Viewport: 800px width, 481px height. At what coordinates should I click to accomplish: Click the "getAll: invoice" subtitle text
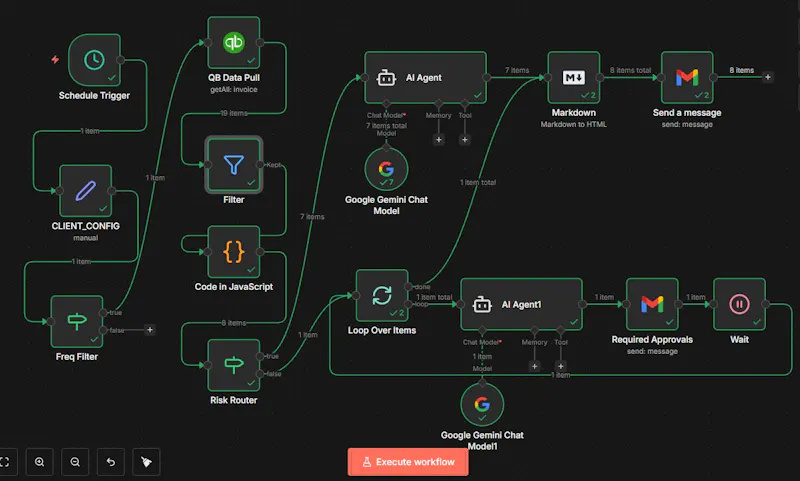click(234, 90)
